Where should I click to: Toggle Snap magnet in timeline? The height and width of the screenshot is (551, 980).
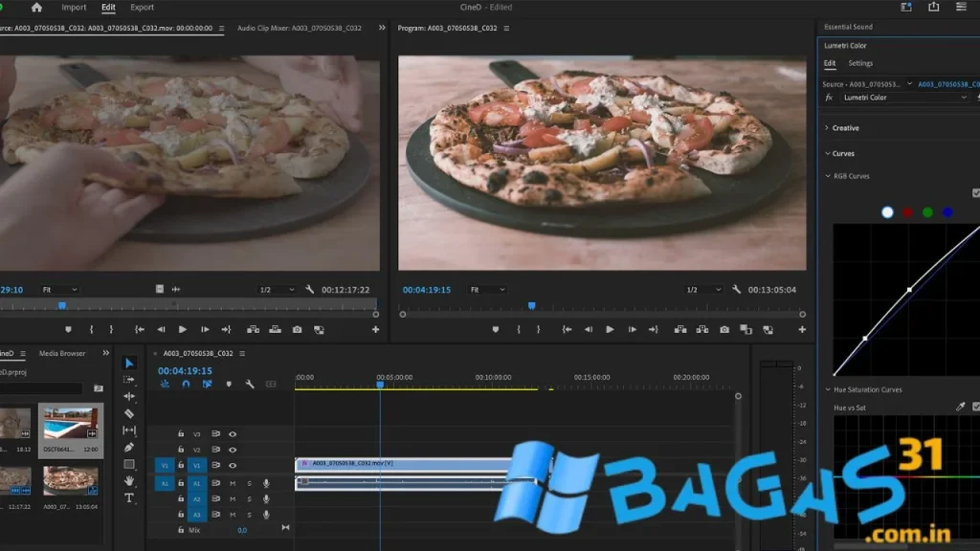[186, 385]
